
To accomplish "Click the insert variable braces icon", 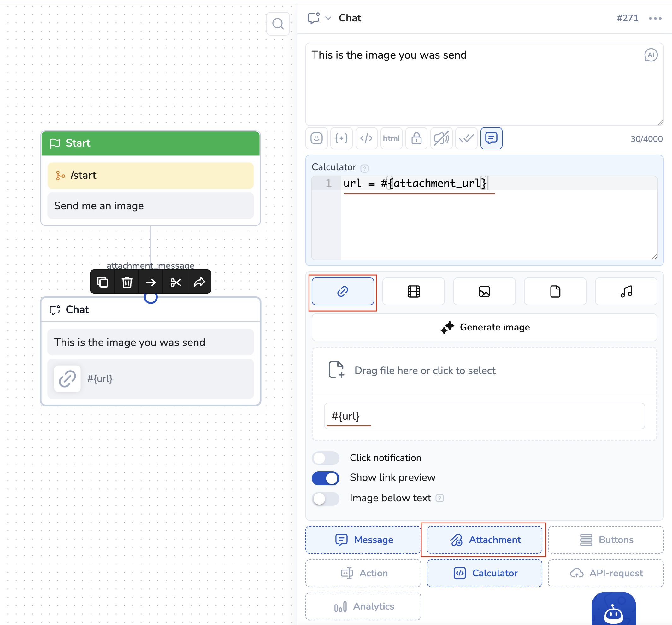I will coord(341,138).
